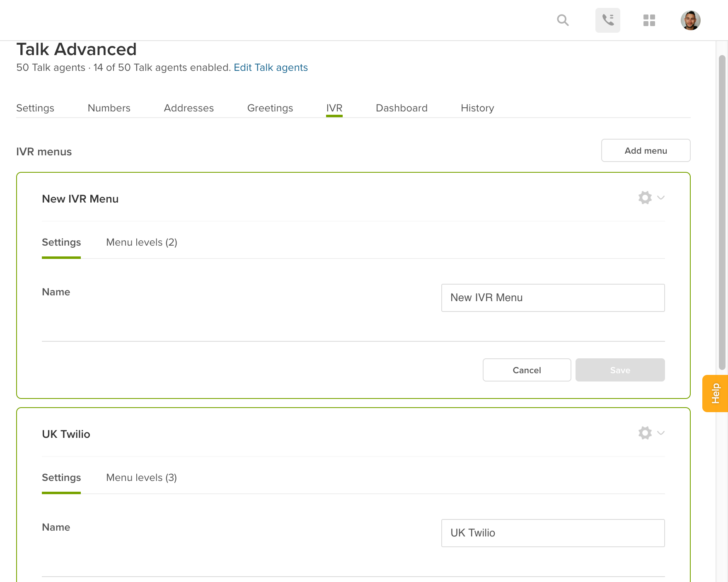Click the gear icon for New IVR Menu
728x582 pixels.
645,198
